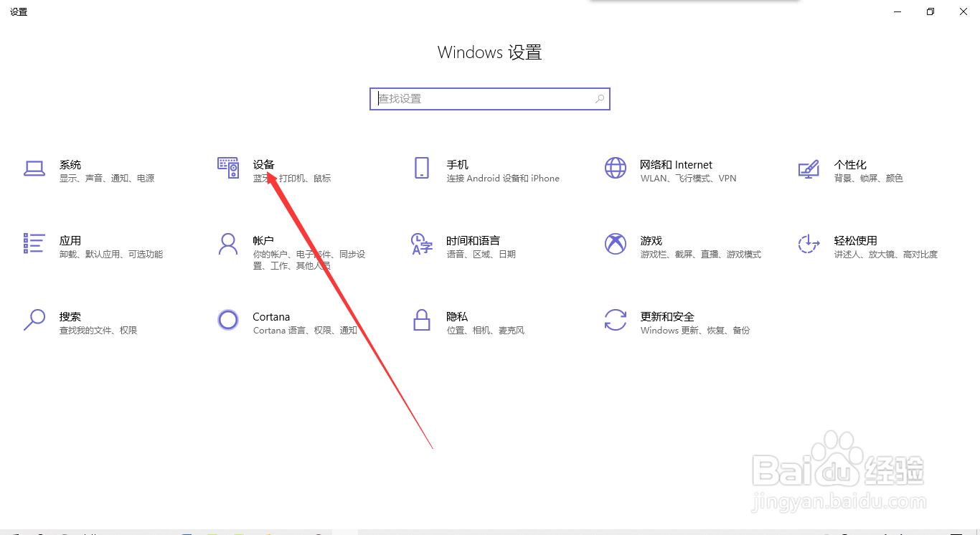Open the 设备 settings title
Viewport: 980px width, 535px height.
264,164
